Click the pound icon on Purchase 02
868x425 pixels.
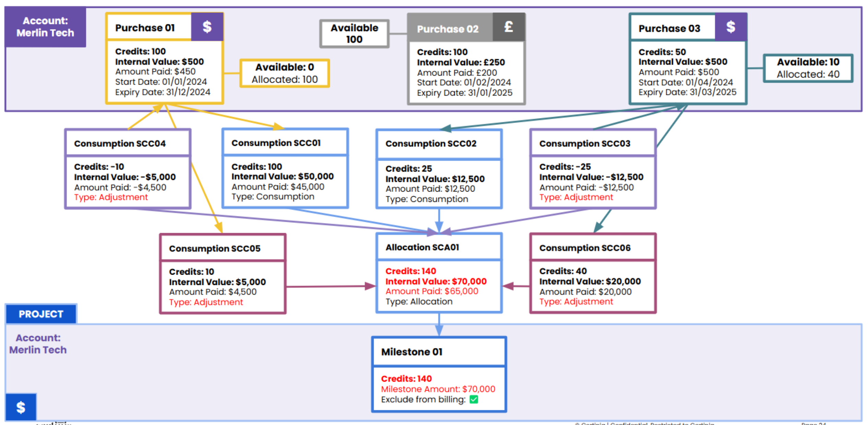509,27
